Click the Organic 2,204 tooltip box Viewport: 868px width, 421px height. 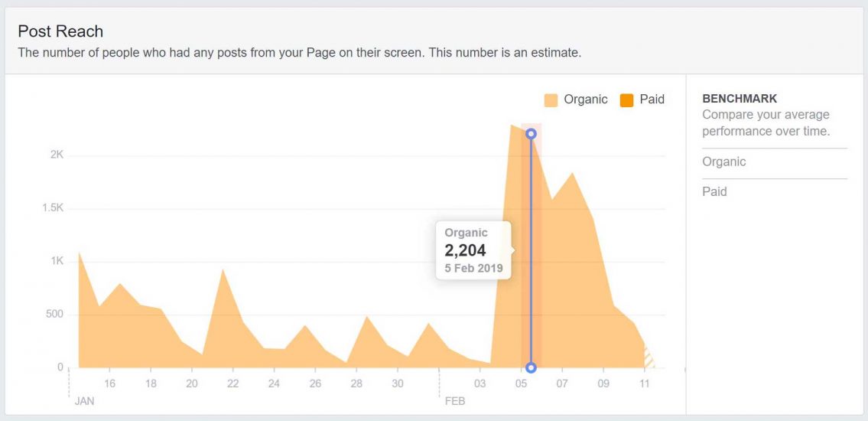tap(473, 250)
